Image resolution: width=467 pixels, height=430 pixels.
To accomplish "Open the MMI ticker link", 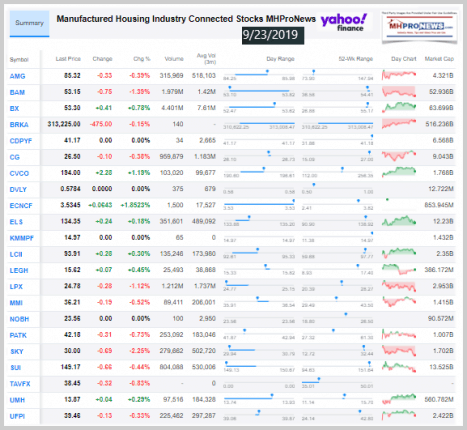I will click(16, 303).
